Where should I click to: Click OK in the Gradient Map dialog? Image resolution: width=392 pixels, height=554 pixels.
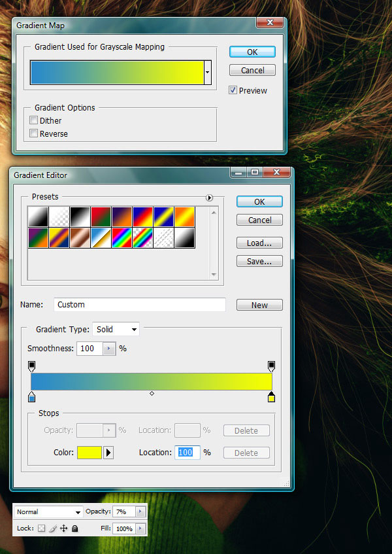(252, 52)
